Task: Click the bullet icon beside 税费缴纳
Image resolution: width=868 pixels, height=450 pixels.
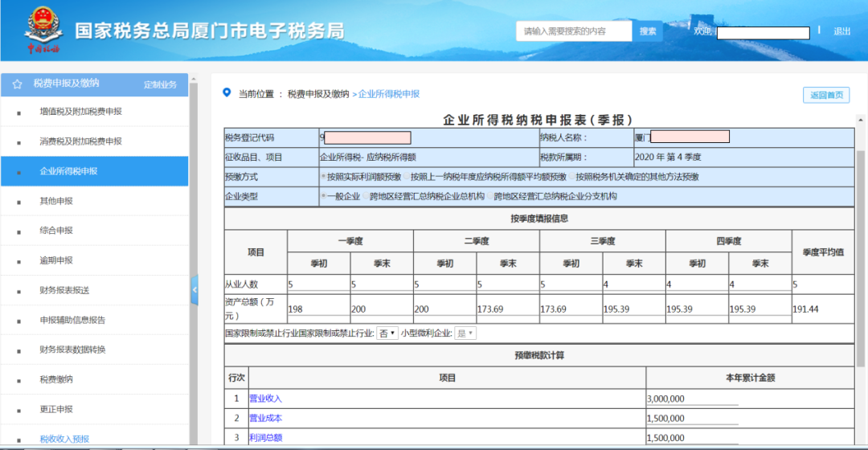Action: 18,381
